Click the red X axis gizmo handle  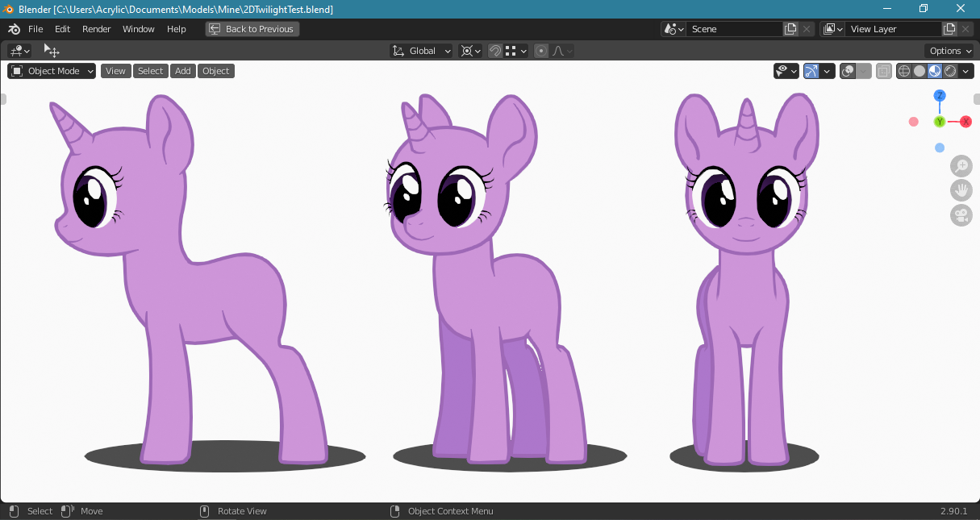(x=965, y=122)
